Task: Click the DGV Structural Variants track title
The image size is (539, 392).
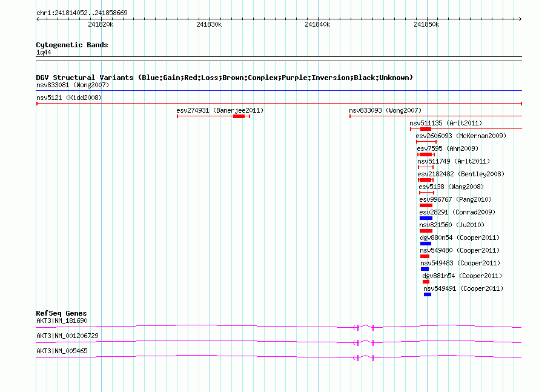Action: (225, 78)
